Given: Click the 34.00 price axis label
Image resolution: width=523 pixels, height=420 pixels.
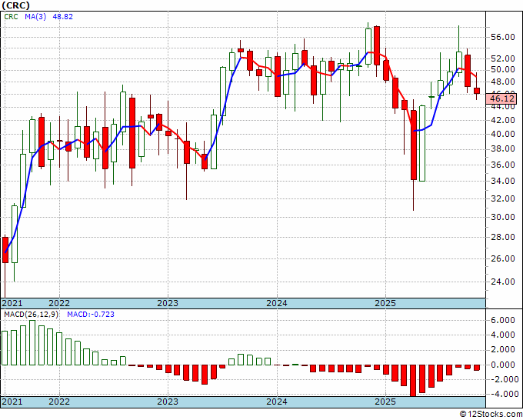Looking at the screenshot, I should coord(503,181).
